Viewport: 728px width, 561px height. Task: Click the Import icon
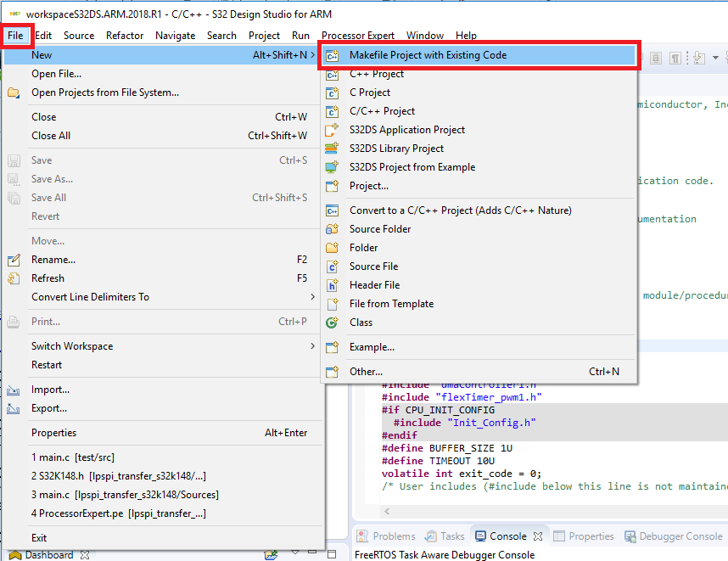pyautogui.click(x=14, y=390)
